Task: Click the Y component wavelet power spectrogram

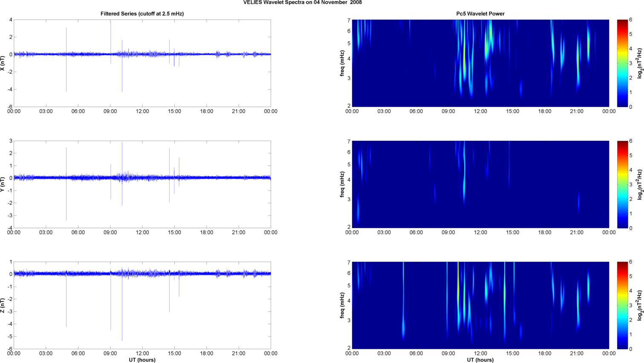Action: pyautogui.click(x=480, y=184)
